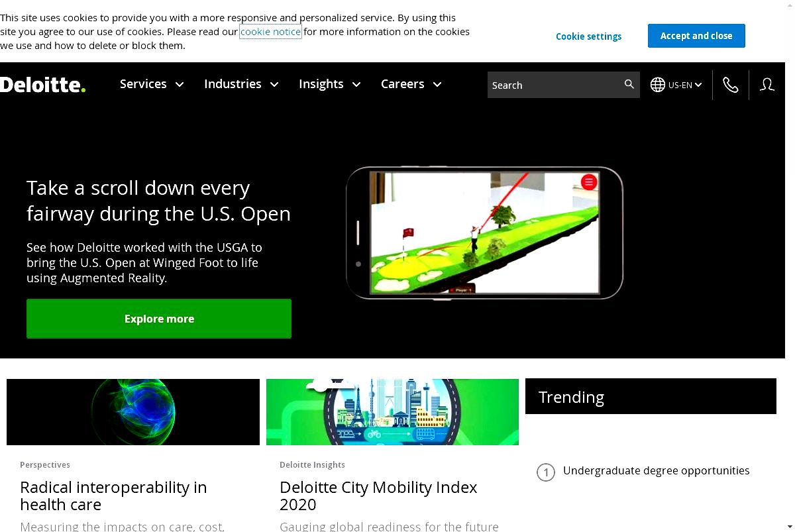Tap the red menu icon on phone image
This screenshot has height=532, width=795.
point(588,182)
